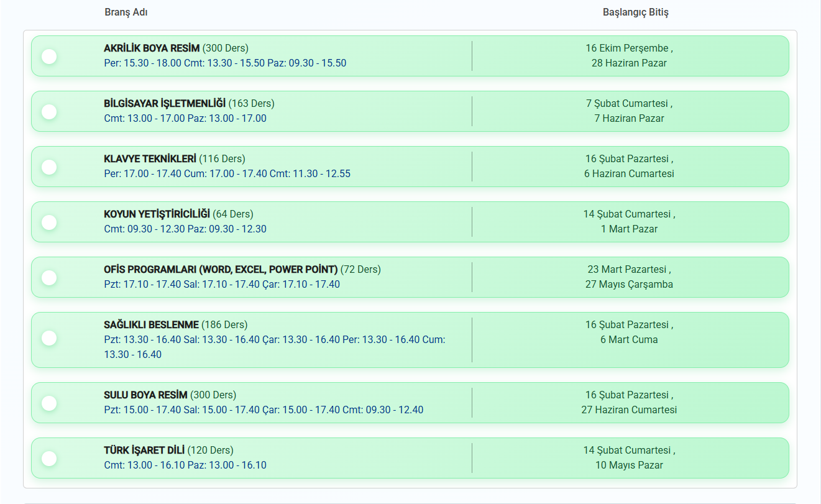Viewport: 821px width, 504px height.
Task: Select the TÜRK İŞARET DİLİ radio button
Action: coord(49,459)
